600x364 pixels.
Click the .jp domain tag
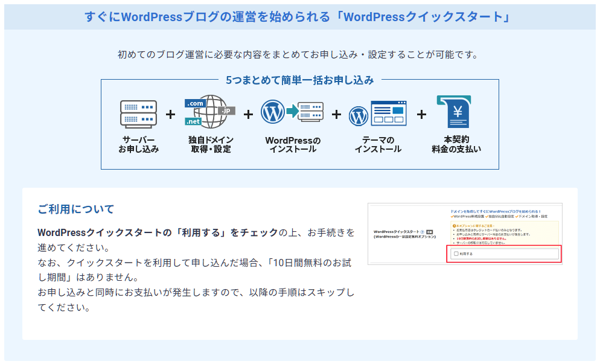(x=226, y=110)
